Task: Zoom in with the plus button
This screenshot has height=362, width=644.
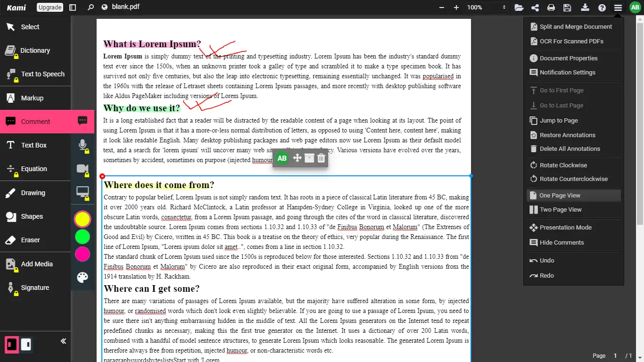Action: pyautogui.click(x=456, y=8)
